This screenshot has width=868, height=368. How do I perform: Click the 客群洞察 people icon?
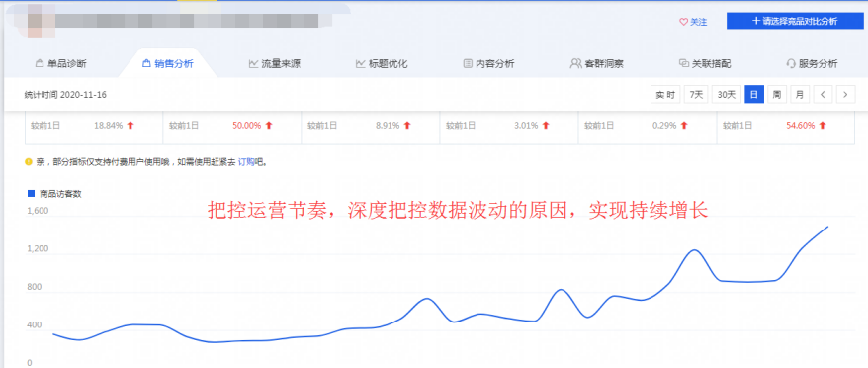point(575,63)
